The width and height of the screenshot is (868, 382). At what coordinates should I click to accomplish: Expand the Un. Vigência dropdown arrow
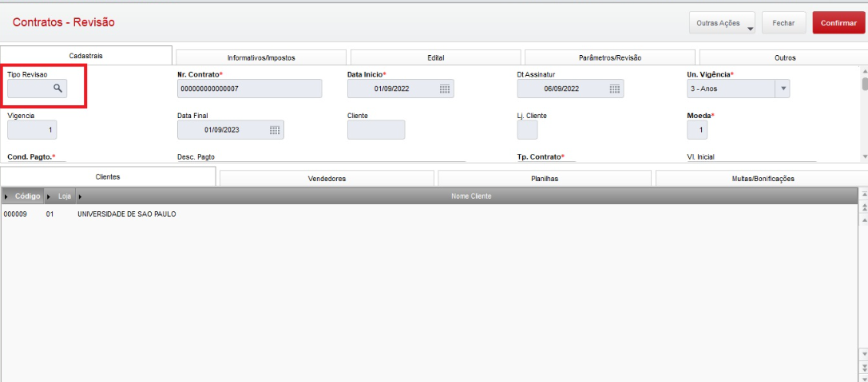(x=783, y=89)
